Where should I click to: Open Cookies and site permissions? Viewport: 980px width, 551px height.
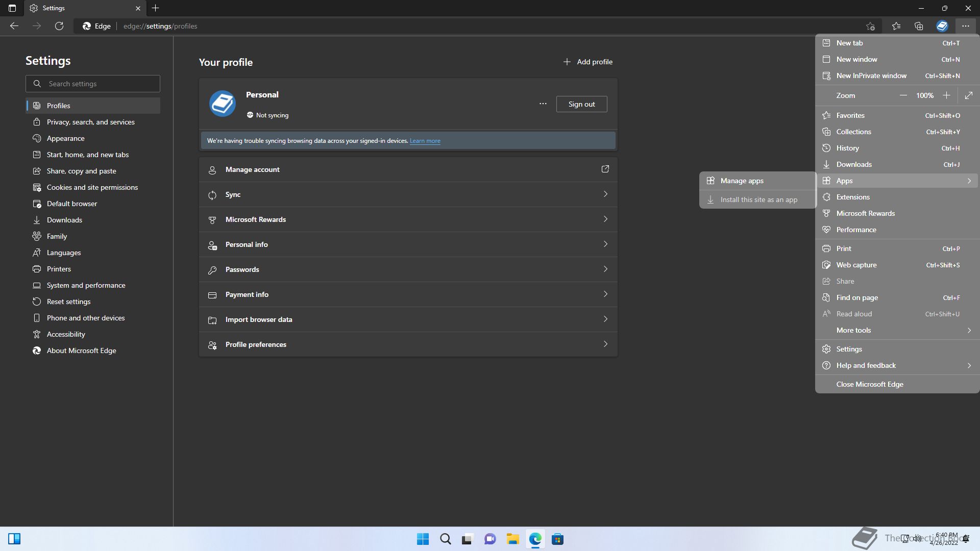[93, 187]
